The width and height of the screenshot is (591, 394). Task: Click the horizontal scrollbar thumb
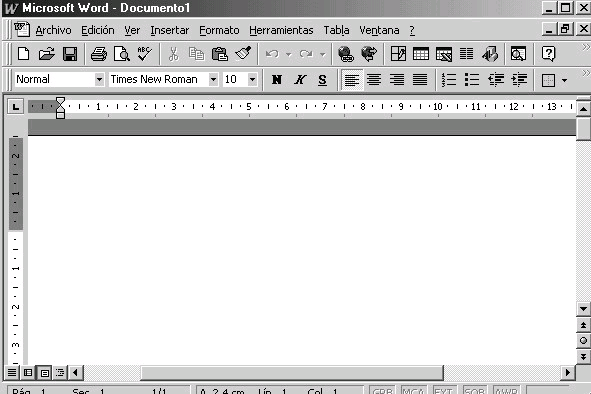click(292, 373)
